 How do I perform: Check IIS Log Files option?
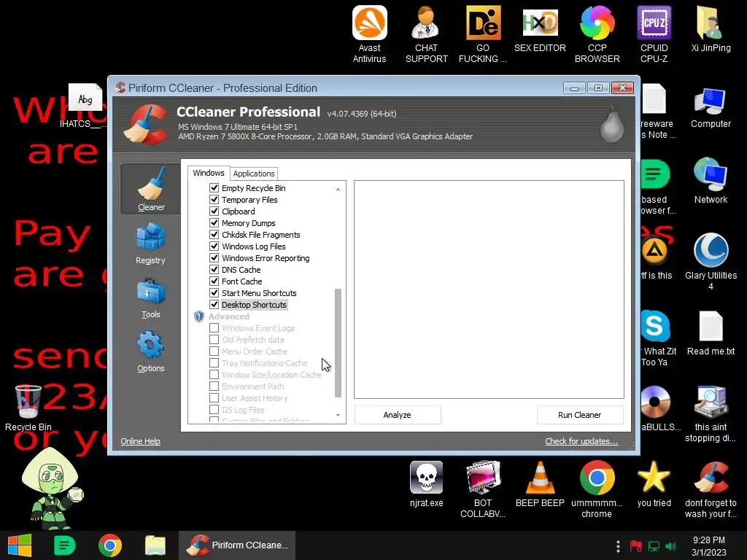point(214,410)
